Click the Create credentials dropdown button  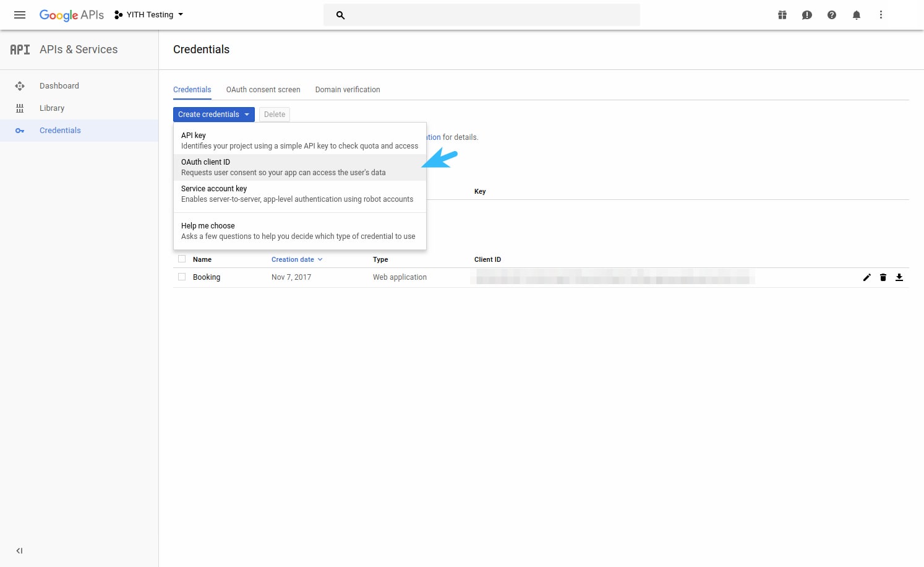click(214, 115)
